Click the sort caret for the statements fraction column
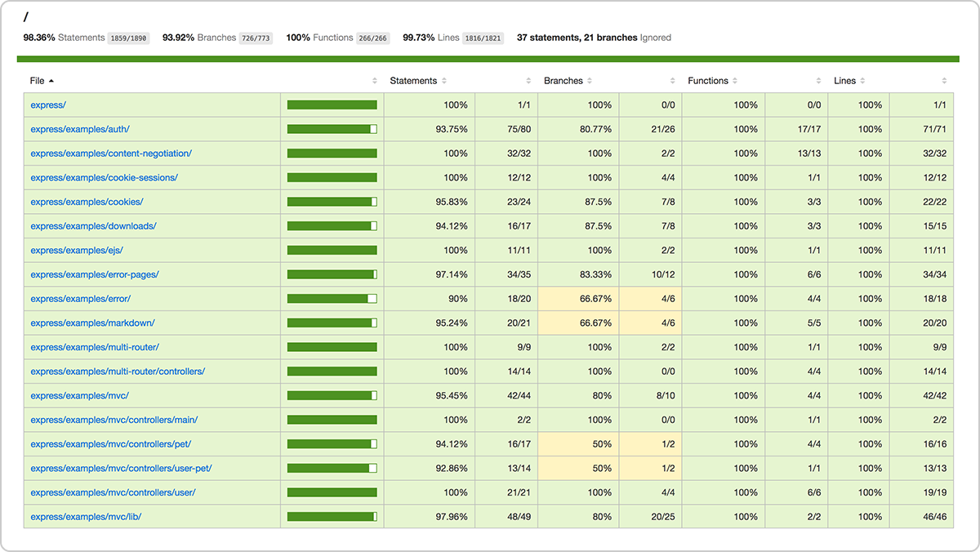This screenshot has width=980, height=552. pos(528,80)
